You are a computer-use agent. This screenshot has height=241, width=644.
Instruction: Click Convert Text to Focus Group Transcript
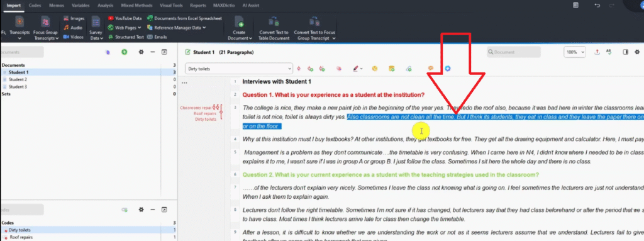click(x=314, y=28)
